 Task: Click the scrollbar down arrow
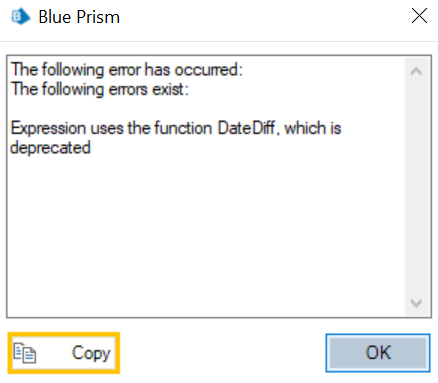coord(416,303)
